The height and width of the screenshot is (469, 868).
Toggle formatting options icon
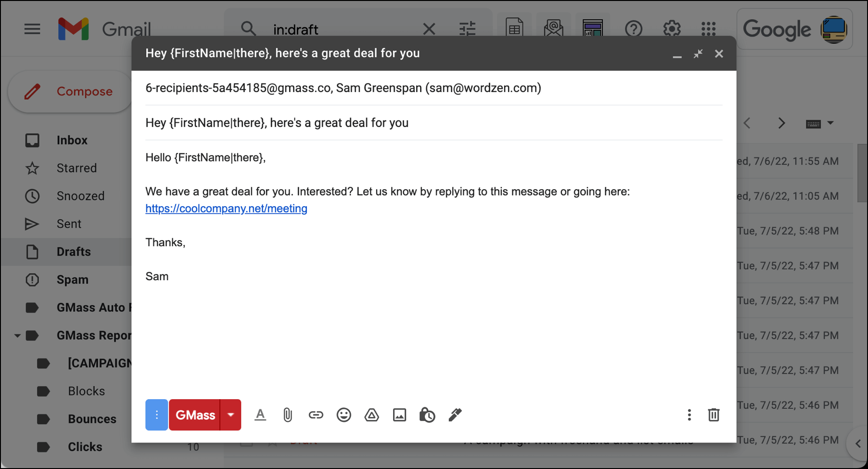(260, 415)
